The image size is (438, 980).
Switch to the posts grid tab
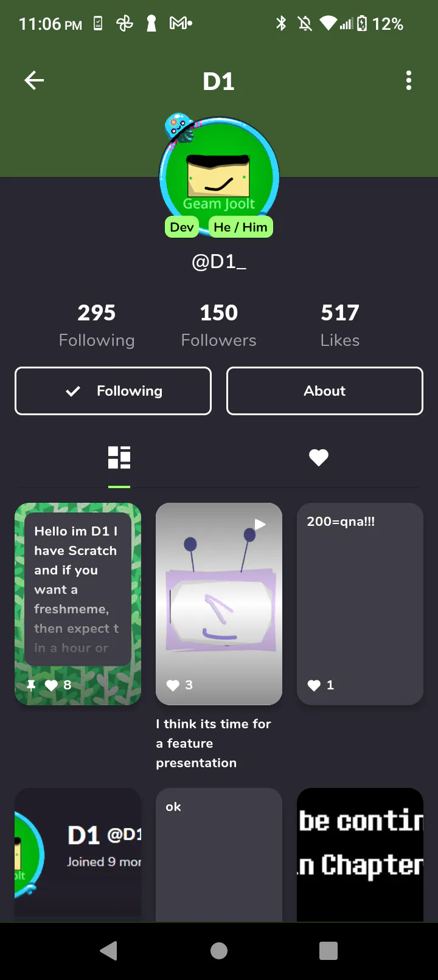click(119, 458)
